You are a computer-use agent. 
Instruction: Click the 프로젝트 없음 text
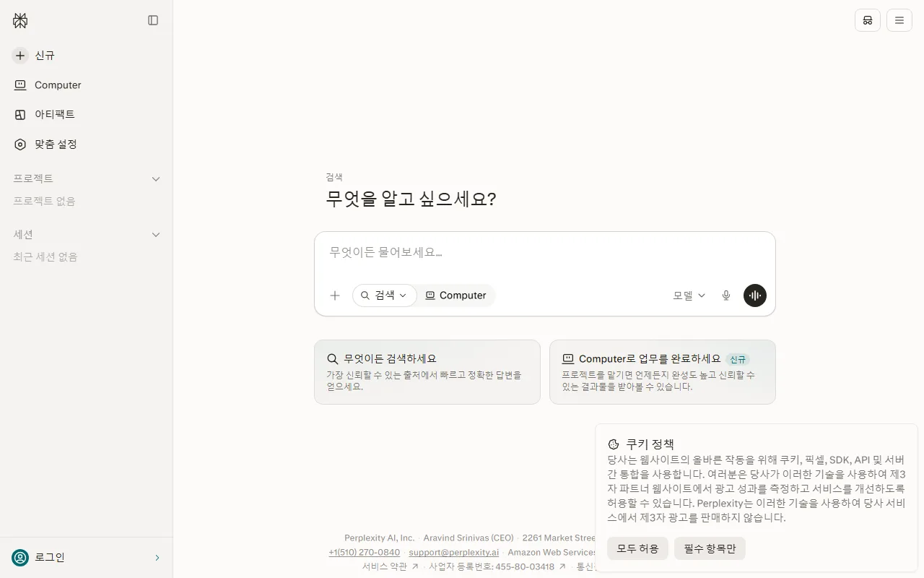(x=44, y=201)
